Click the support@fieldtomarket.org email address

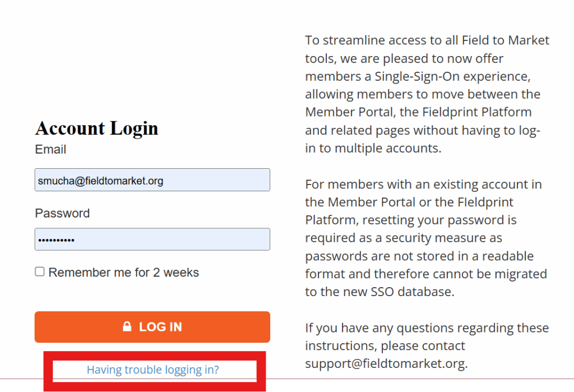point(385,363)
